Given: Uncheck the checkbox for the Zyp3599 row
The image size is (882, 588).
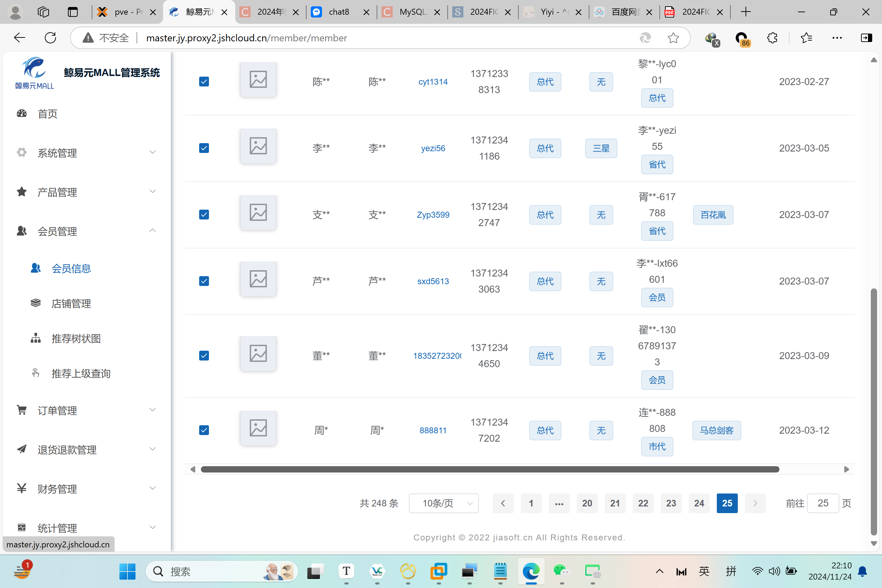Looking at the screenshot, I should [x=204, y=215].
